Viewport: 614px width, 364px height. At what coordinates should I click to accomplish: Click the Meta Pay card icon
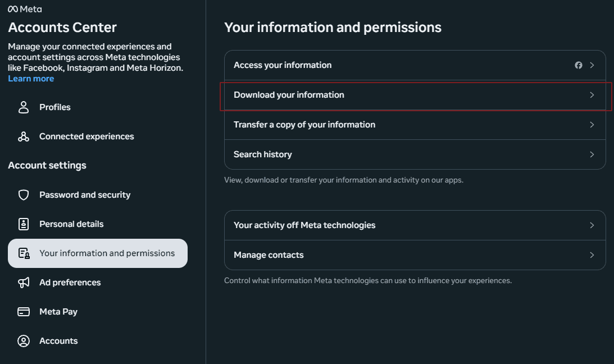(23, 311)
